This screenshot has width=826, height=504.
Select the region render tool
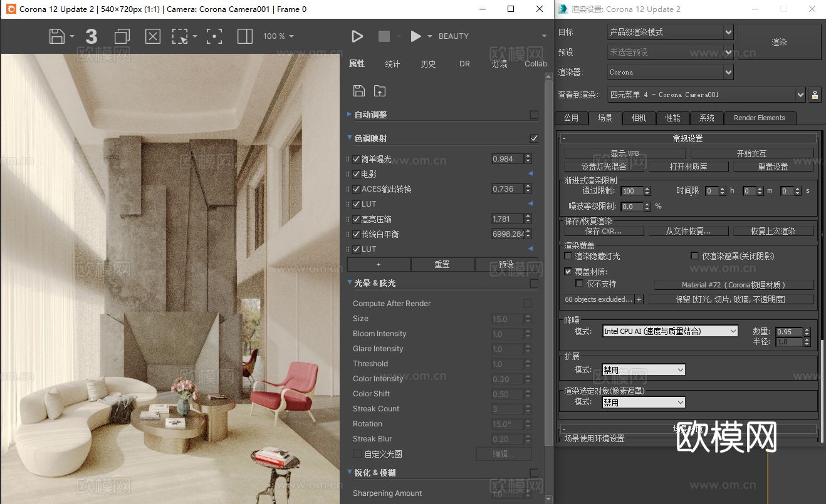tap(181, 36)
